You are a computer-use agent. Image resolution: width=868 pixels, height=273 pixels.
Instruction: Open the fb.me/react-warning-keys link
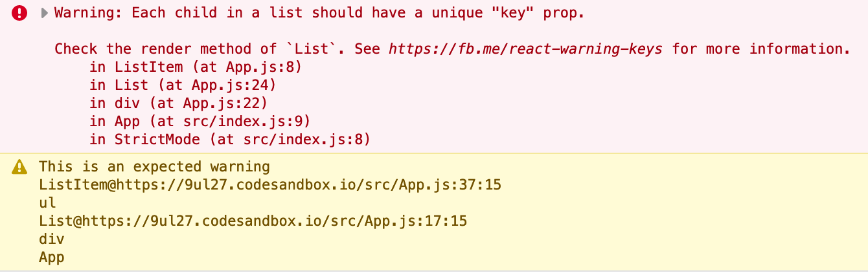pos(525,49)
